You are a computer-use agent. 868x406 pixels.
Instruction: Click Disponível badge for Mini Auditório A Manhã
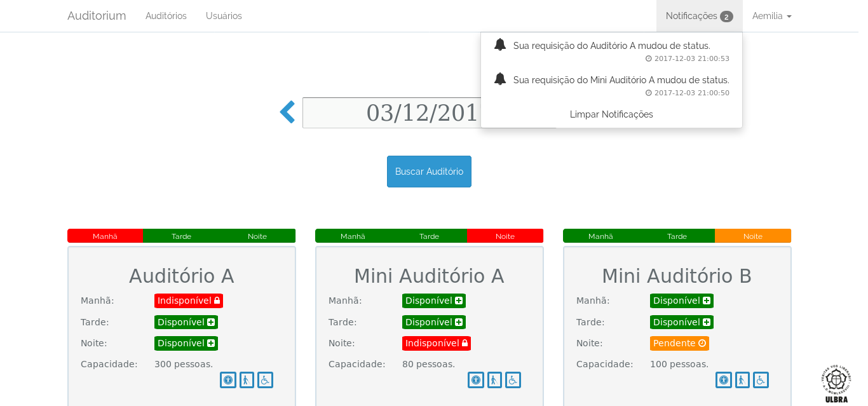tap(434, 301)
